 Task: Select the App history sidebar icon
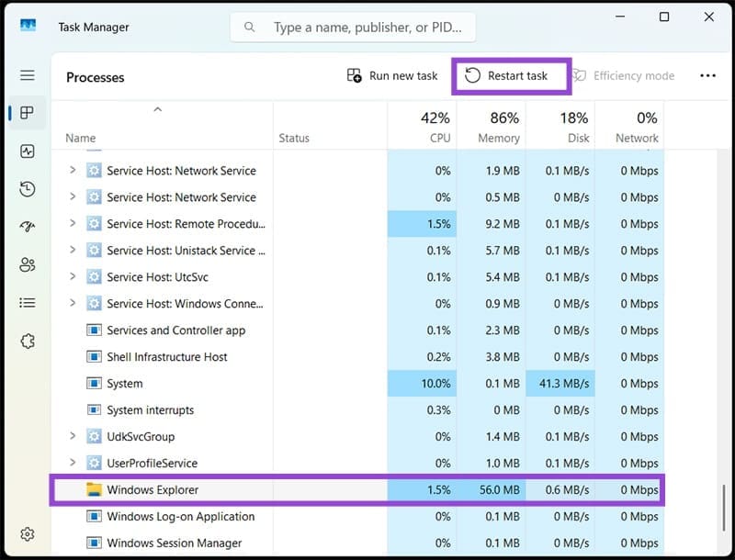click(27, 189)
